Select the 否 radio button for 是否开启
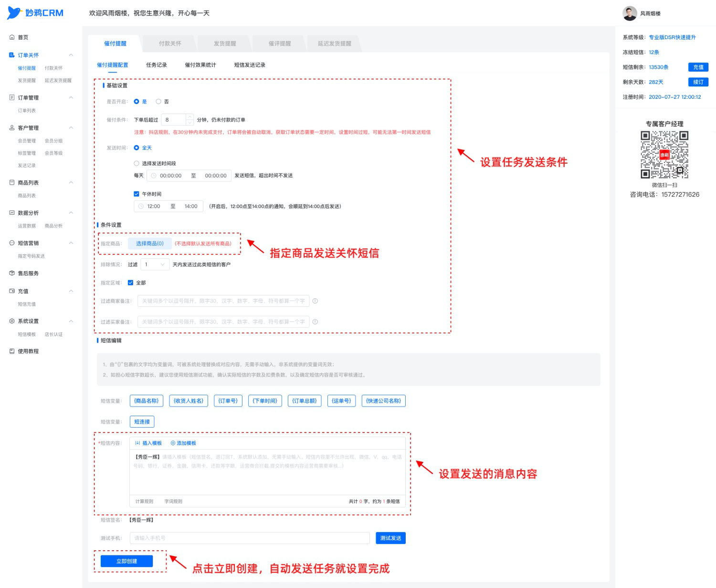Screen dimensions: 716x588 point(158,102)
